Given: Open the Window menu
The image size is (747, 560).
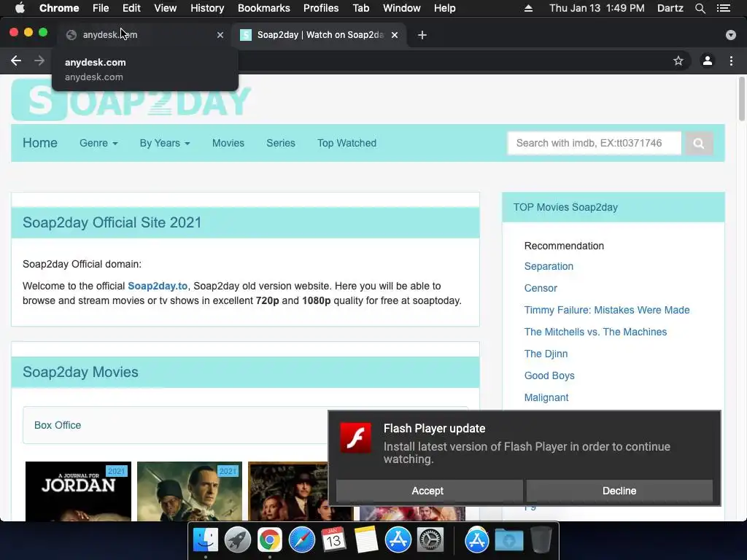Looking at the screenshot, I should pos(402,8).
